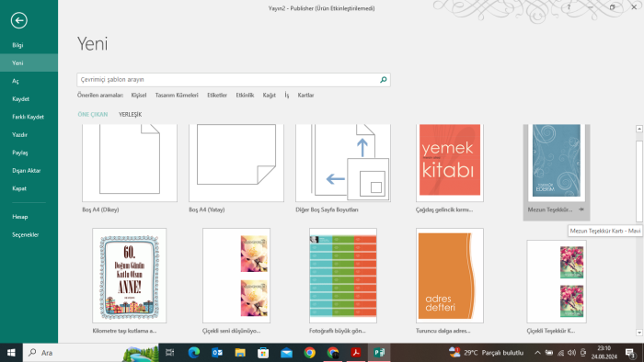Open Diğer Boş Sayfa Boyutları

tap(343, 163)
